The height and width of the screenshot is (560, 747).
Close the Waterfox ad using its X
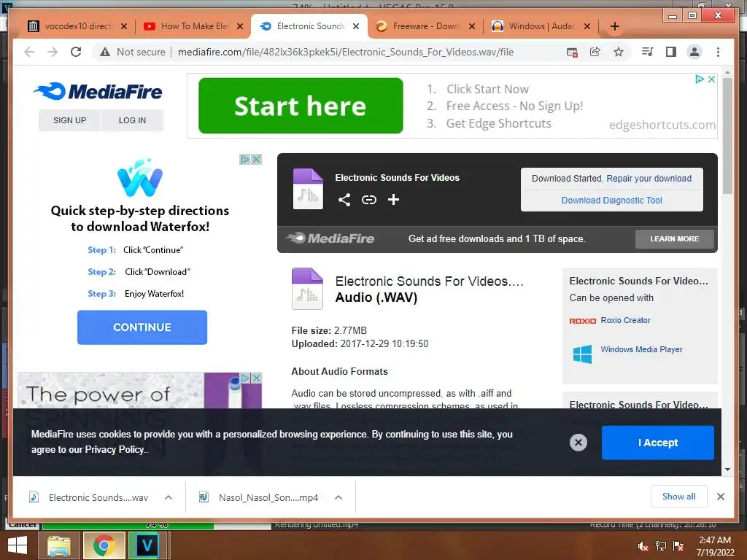tap(256, 159)
